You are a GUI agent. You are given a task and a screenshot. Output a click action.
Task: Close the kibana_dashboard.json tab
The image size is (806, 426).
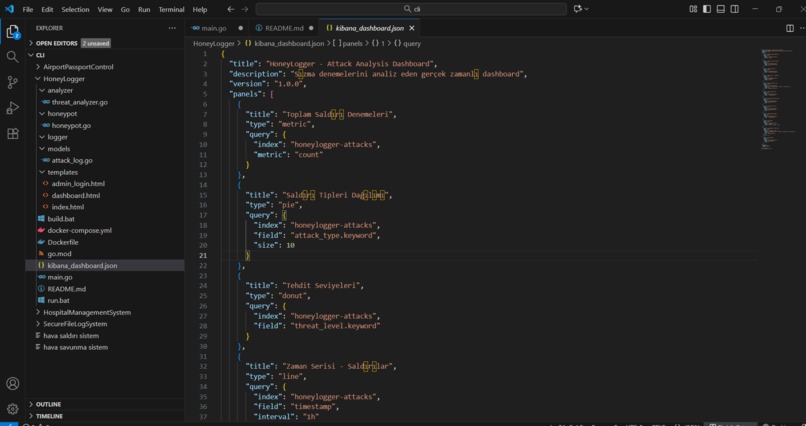tap(412, 28)
